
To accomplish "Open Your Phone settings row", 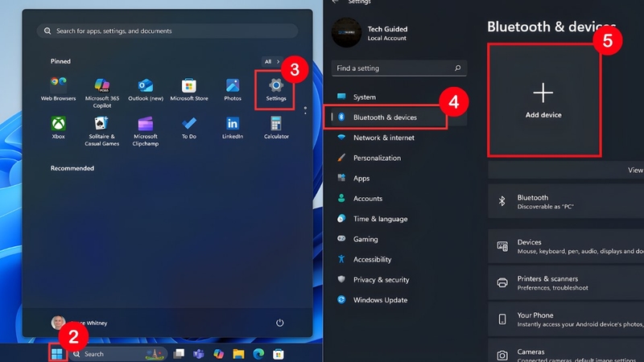I will (566, 319).
